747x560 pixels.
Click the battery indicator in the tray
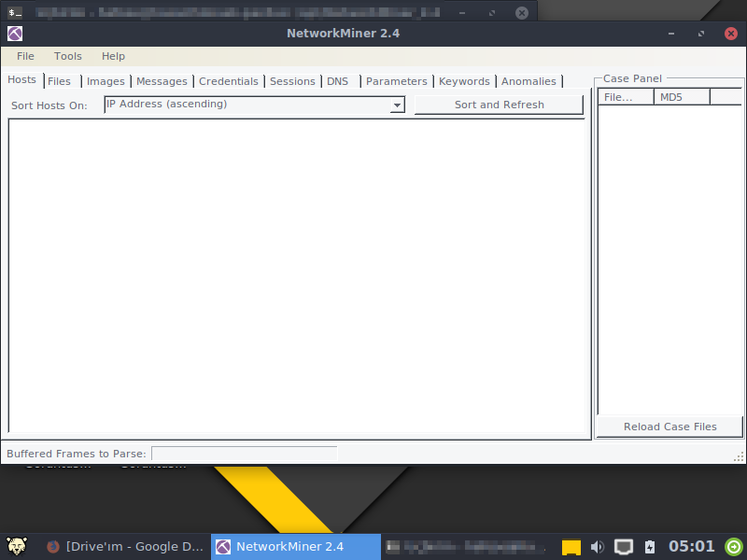[x=649, y=547]
